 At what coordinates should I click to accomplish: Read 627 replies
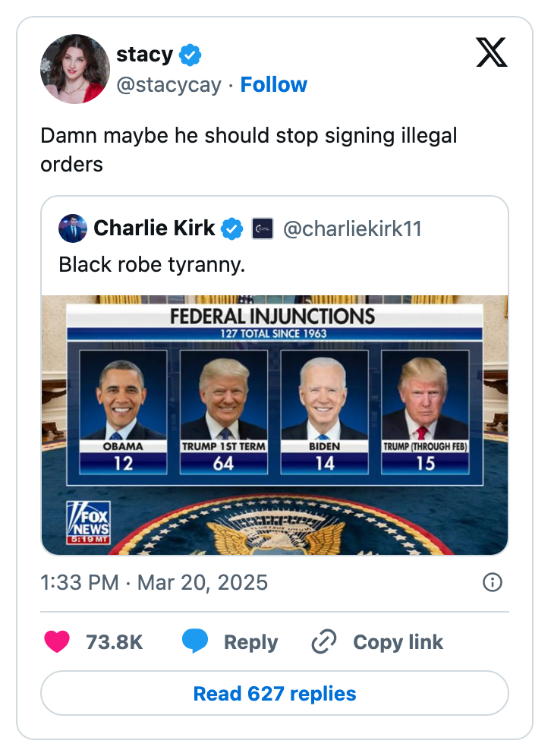click(275, 693)
